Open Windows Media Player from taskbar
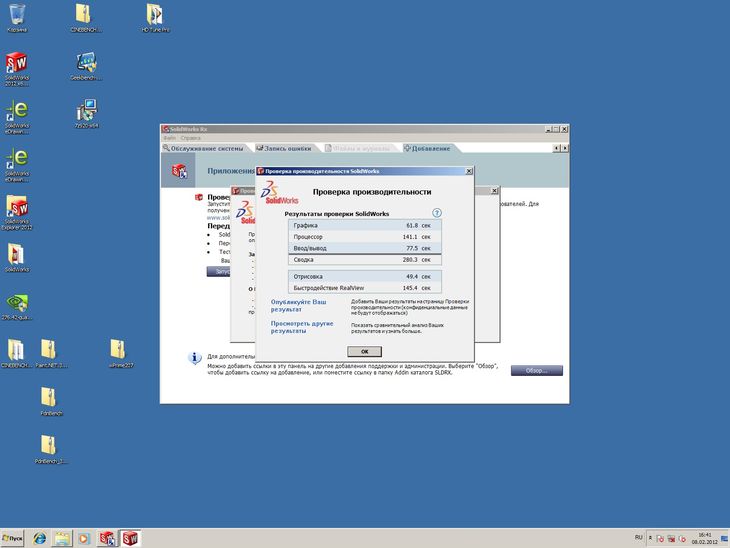 click(83, 539)
